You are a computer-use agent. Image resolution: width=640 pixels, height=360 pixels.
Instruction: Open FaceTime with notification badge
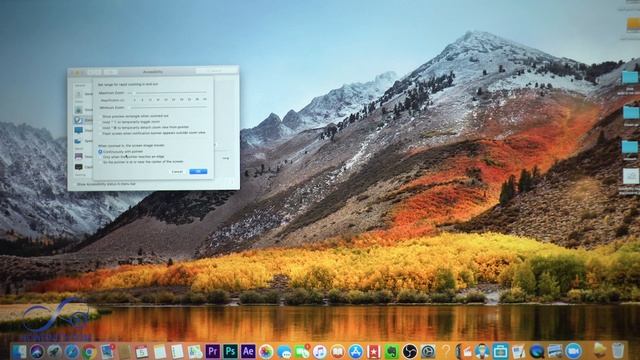click(302, 351)
